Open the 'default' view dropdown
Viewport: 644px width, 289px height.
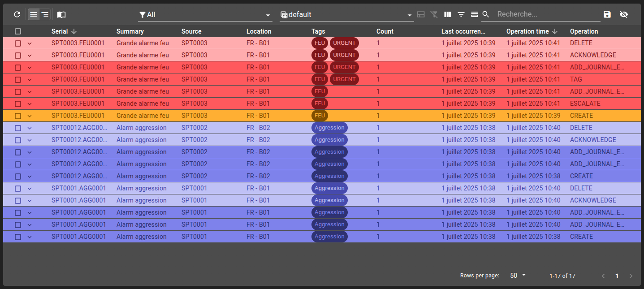point(346,15)
